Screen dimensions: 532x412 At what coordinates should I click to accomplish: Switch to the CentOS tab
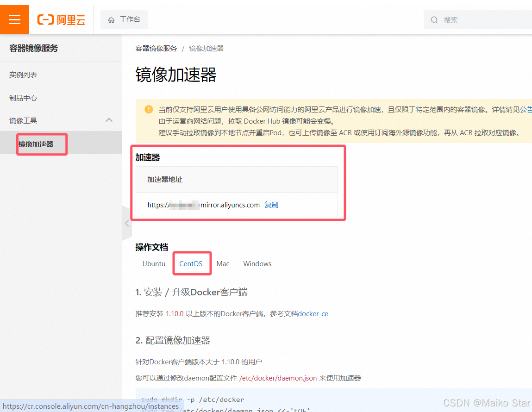191,263
